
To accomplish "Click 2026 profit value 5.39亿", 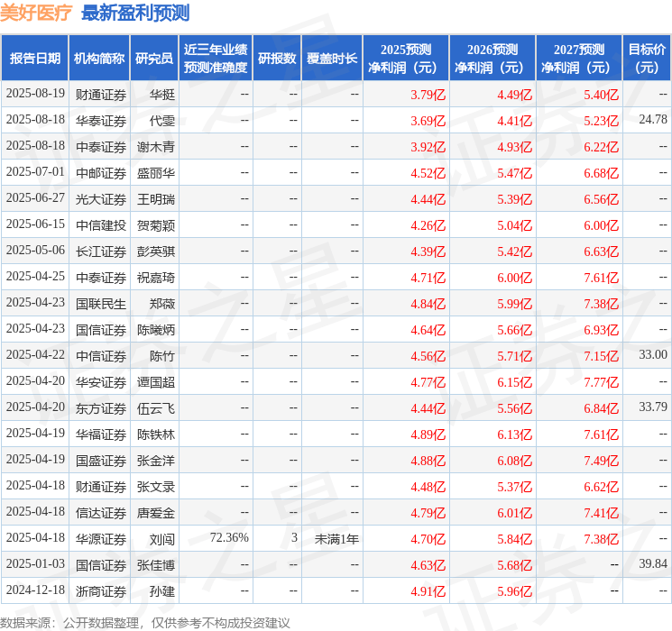I will tap(514, 199).
